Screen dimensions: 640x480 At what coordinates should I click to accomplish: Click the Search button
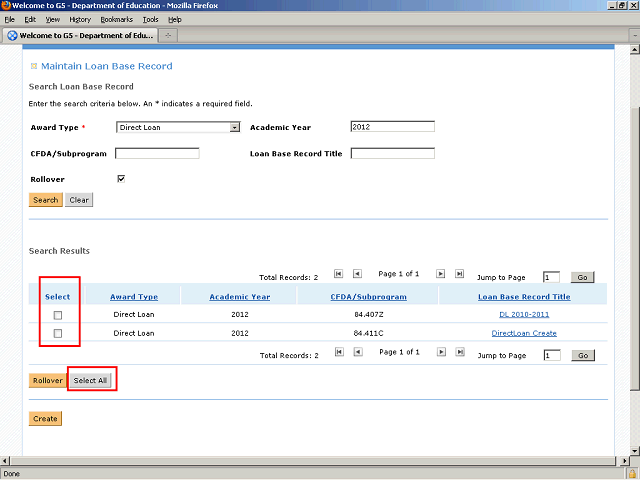46,200
